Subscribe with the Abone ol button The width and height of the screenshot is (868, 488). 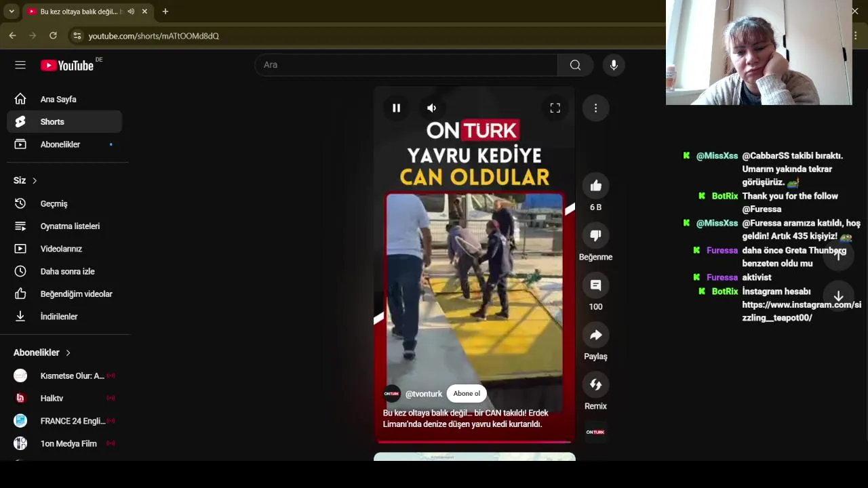pyautogui.click(x=467, y=394)
